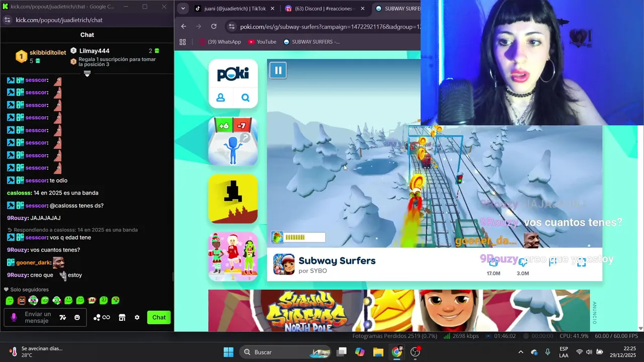Insert the first green sleepy emote
This screenshot has height=362, width=644.
[x=10, y=300]
